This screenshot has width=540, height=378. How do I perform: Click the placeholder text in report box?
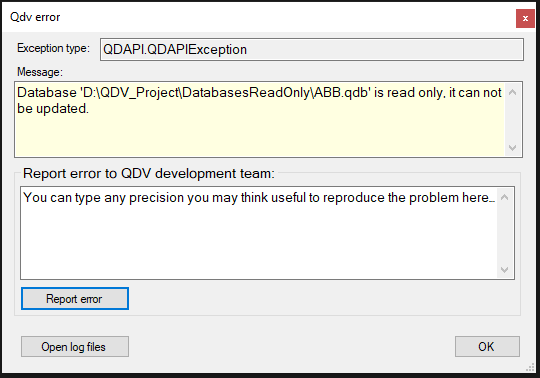click(x=259, y=198)
